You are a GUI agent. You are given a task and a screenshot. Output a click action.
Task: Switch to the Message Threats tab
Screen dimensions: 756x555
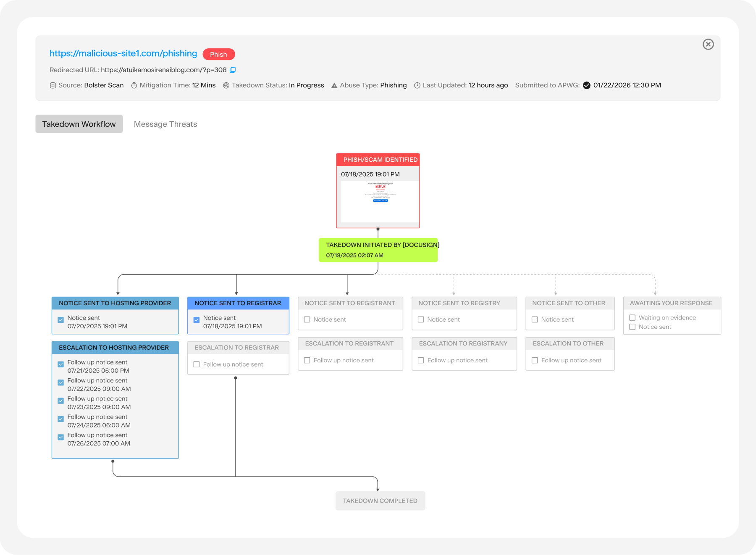[x=165, y=124]
